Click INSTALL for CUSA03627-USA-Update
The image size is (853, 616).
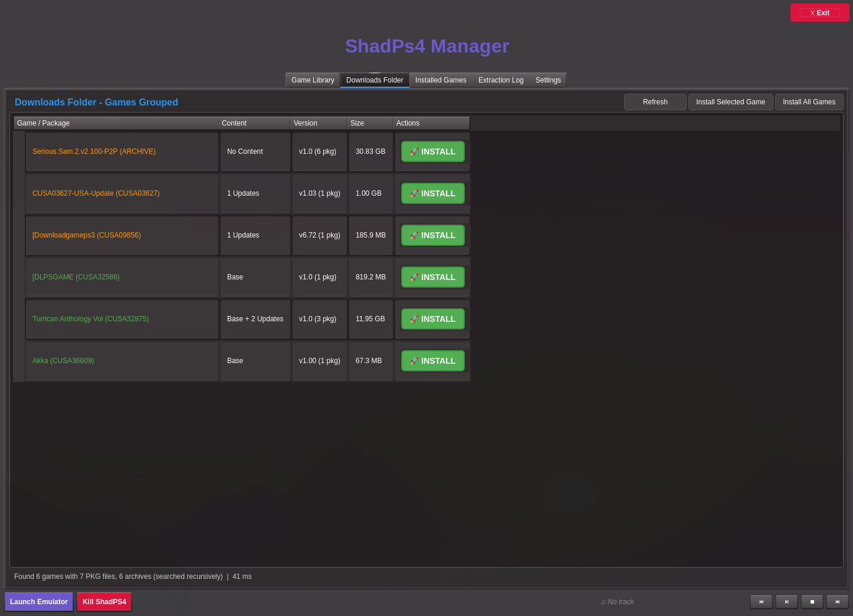(432, 193)
